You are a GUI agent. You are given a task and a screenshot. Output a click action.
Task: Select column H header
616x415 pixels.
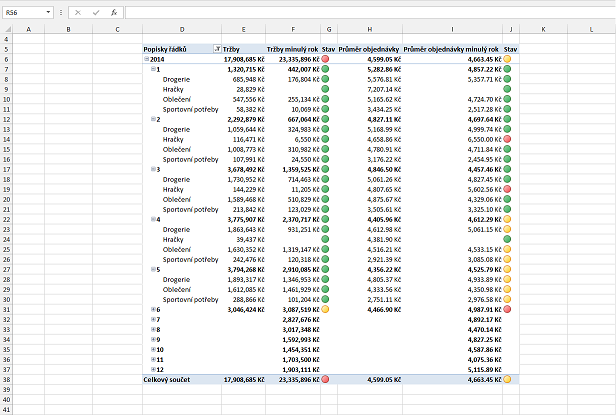[370, 29]
